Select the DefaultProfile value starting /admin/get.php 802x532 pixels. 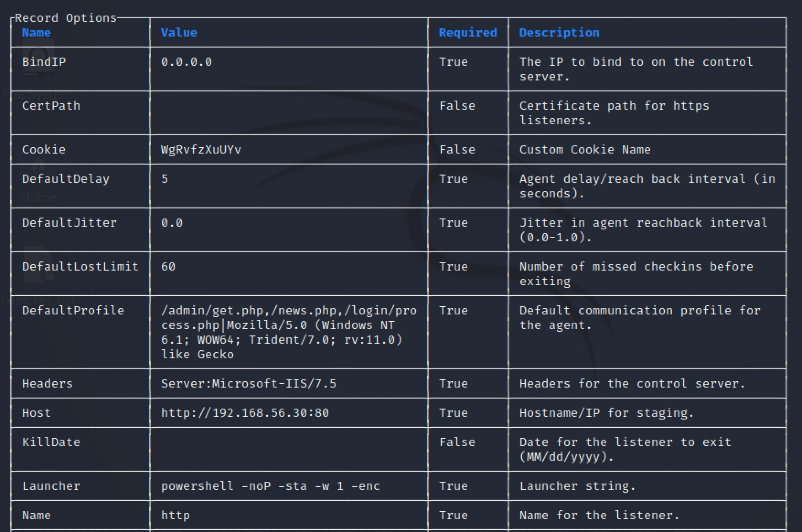point(289,332)
